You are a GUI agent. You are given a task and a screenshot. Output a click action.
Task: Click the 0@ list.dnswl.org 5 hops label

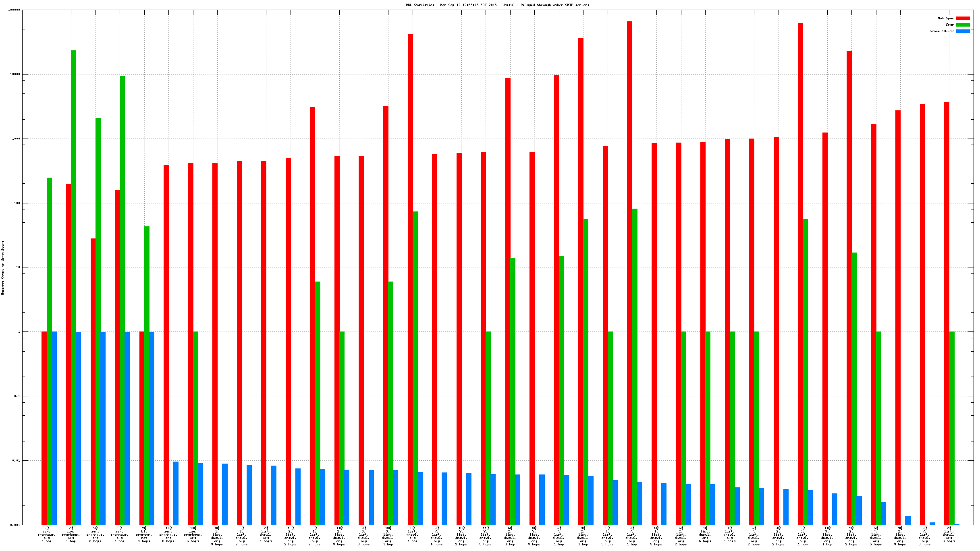[x=730, y=534]
